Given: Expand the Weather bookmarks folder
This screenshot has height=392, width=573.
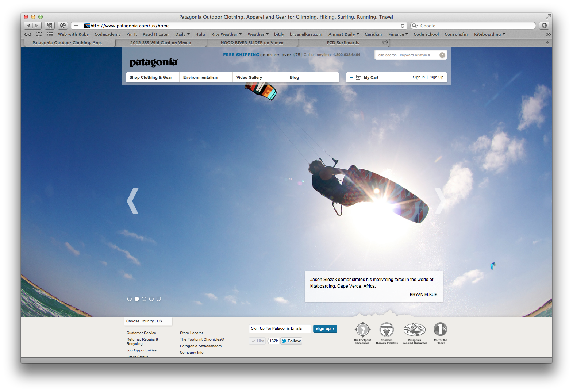Looking at the screenshot, I should (x=258, y=34).
